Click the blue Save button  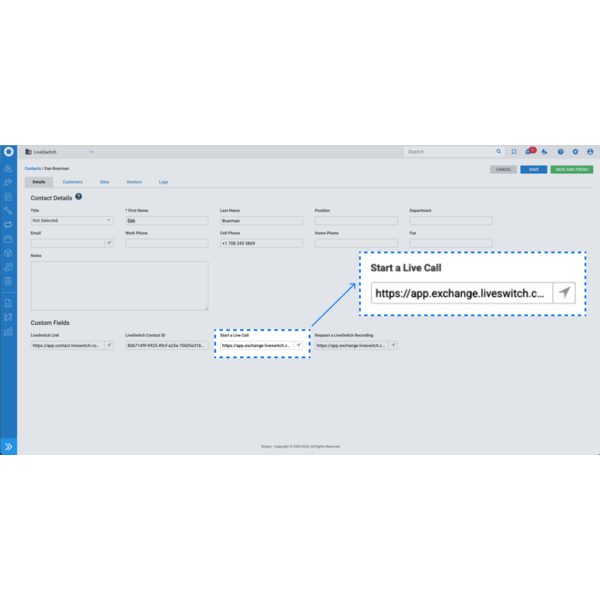[x=533, y=169]
